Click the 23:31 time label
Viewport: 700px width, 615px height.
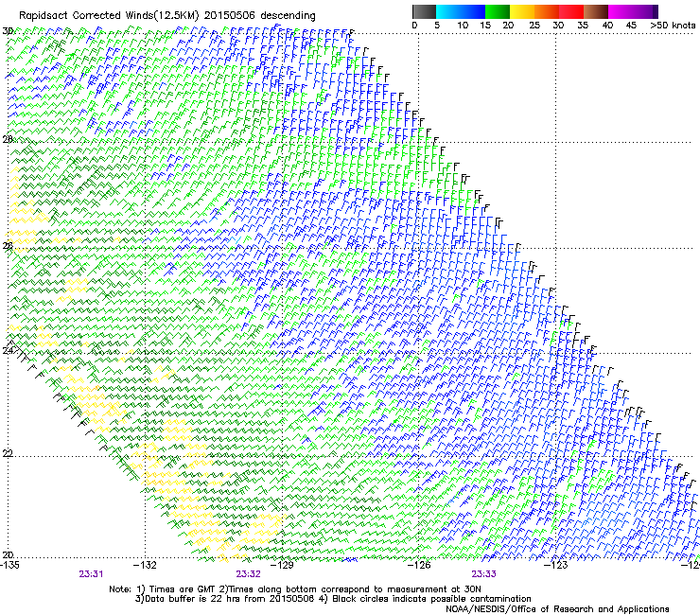91,574
